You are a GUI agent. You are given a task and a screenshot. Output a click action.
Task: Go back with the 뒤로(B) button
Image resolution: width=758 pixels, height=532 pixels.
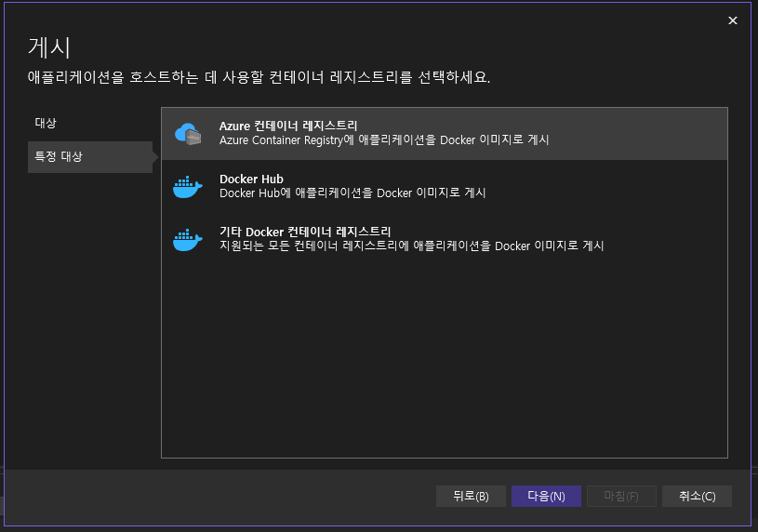(471, 497)
